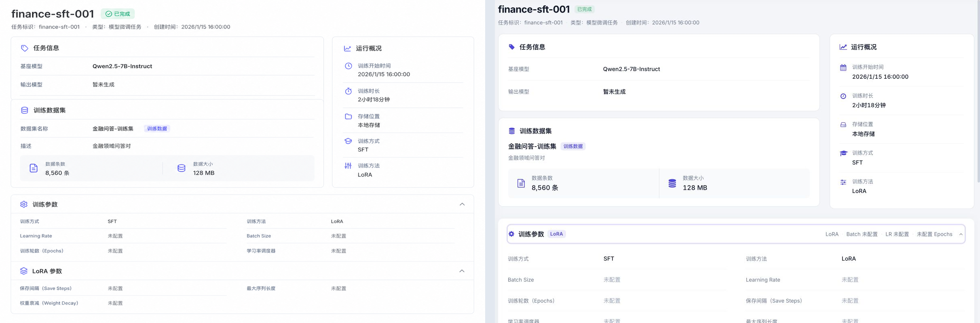Click 2026/1/15 16:00:00 under 训练开始时间, left view

pyautogui.click(x=384, y=74)
